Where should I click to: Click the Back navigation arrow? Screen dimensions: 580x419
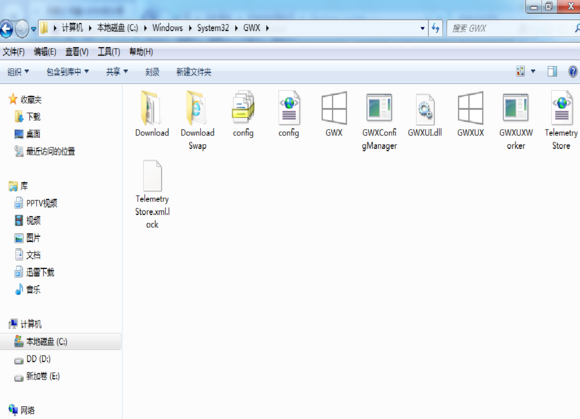pos(6,28)
